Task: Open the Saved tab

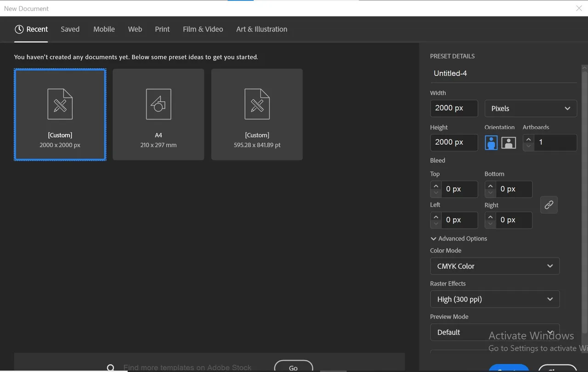Action: click(70, 29)
